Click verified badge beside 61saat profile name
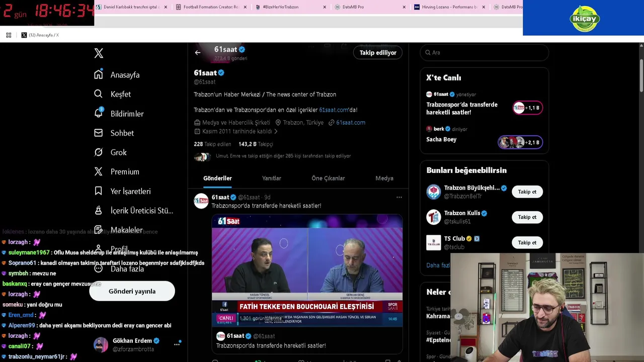Image resolution: width=644 pixels, height=362 pixels. (x=221, y=73)
